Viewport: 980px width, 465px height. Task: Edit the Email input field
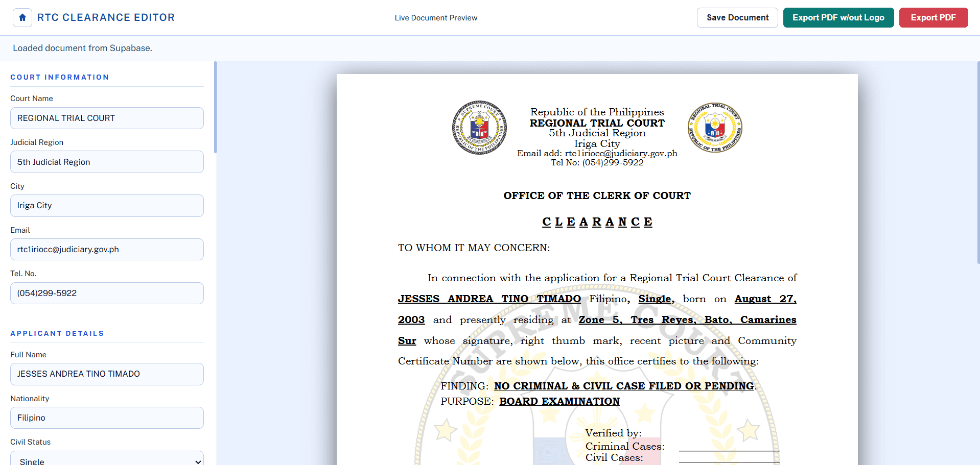coord(107,249)
